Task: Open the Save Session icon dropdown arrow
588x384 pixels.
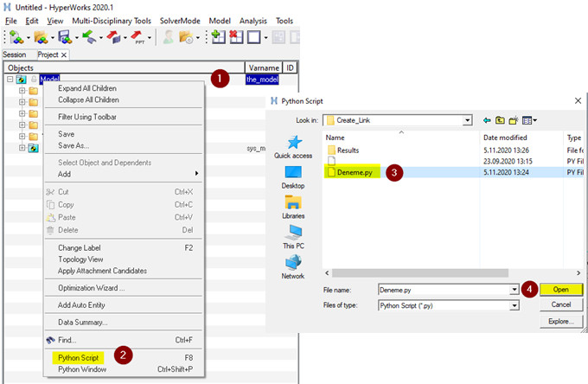Action: (77, 37)
